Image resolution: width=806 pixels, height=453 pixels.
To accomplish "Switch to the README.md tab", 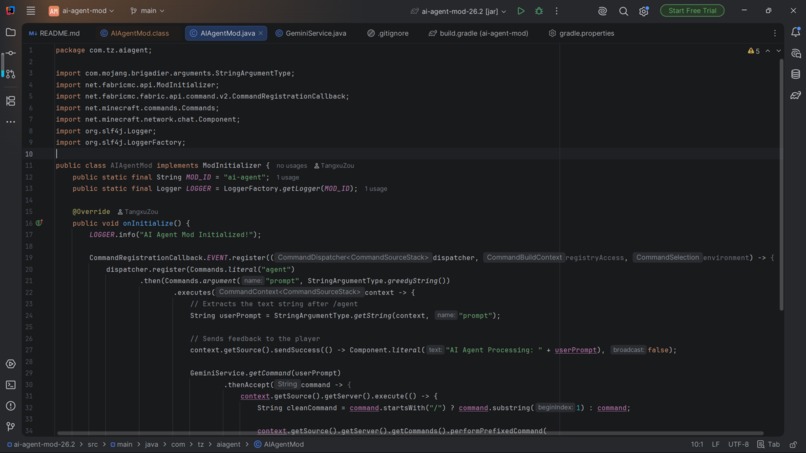I will click(x=54, y=33).
